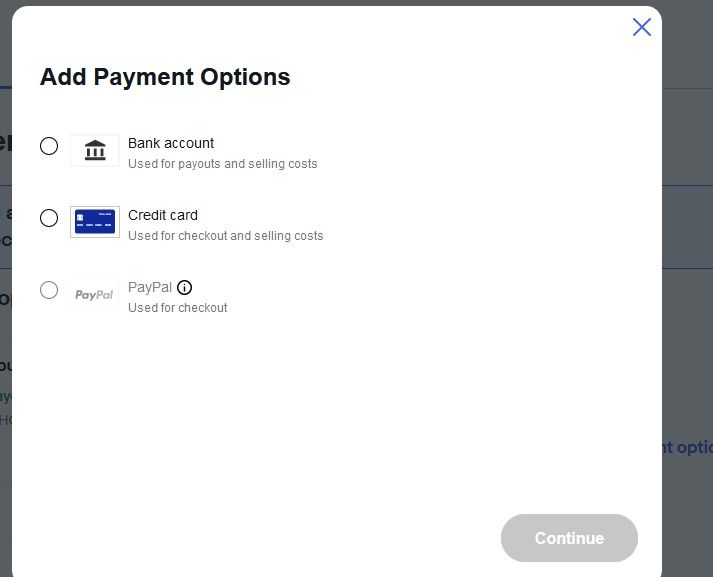Click the "PayPal" option label text
Viewport: 713px width, 577px height.
click(150, 287)
